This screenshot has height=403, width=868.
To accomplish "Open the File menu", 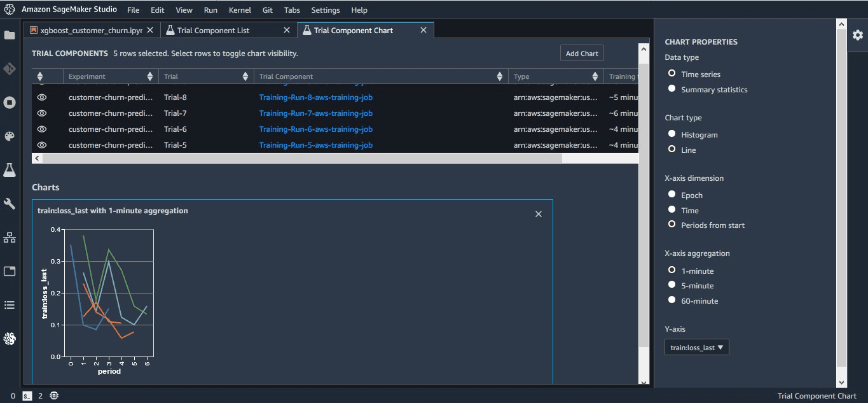I will point(133,10).
